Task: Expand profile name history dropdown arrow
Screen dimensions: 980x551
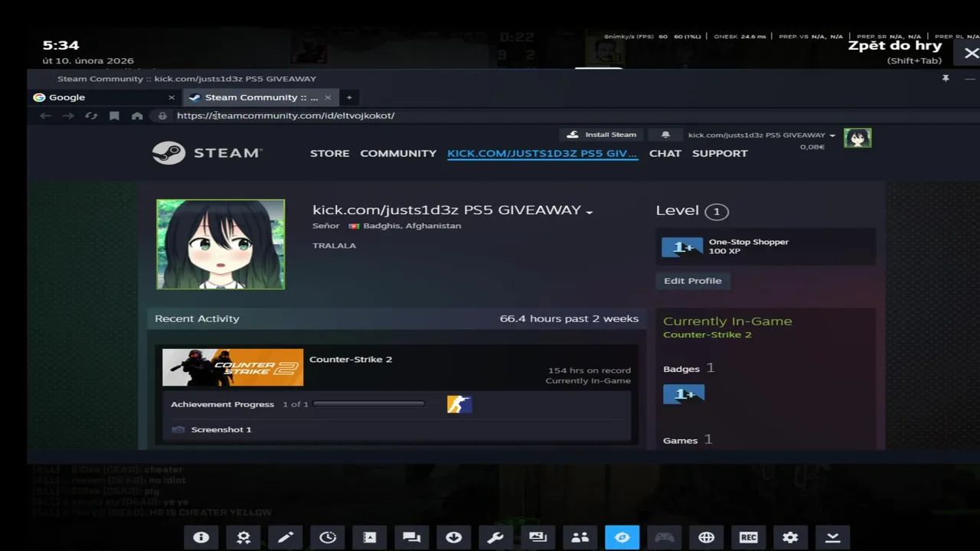Action: (590, 212)
